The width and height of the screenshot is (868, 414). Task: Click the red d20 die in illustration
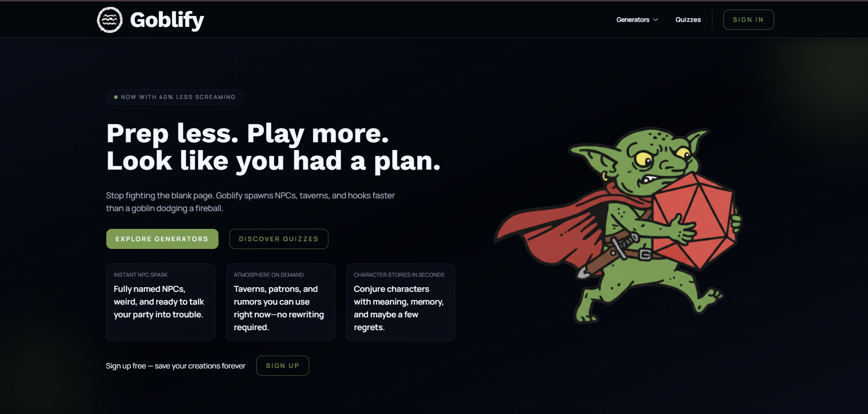[x=693, y=222]
